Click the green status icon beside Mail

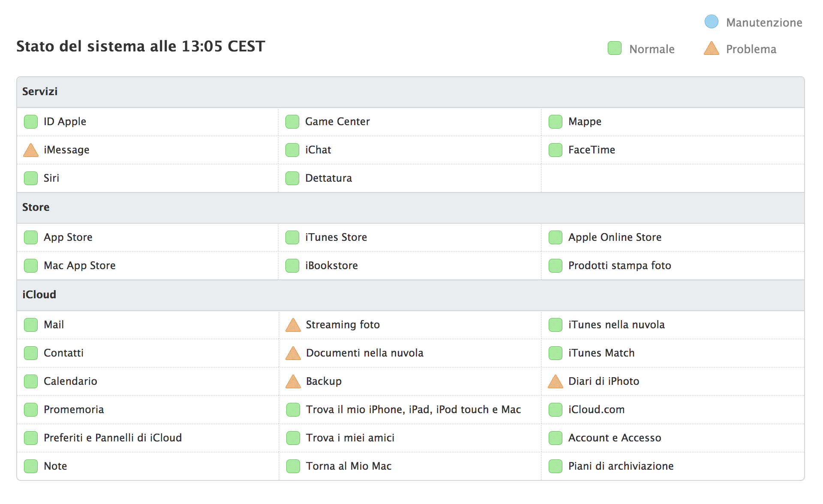pyautogui.click(x=31, y=325)
